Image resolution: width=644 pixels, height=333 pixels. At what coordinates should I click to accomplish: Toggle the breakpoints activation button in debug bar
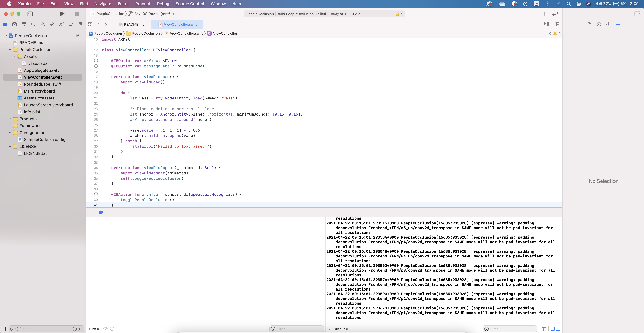pos(101,212)
